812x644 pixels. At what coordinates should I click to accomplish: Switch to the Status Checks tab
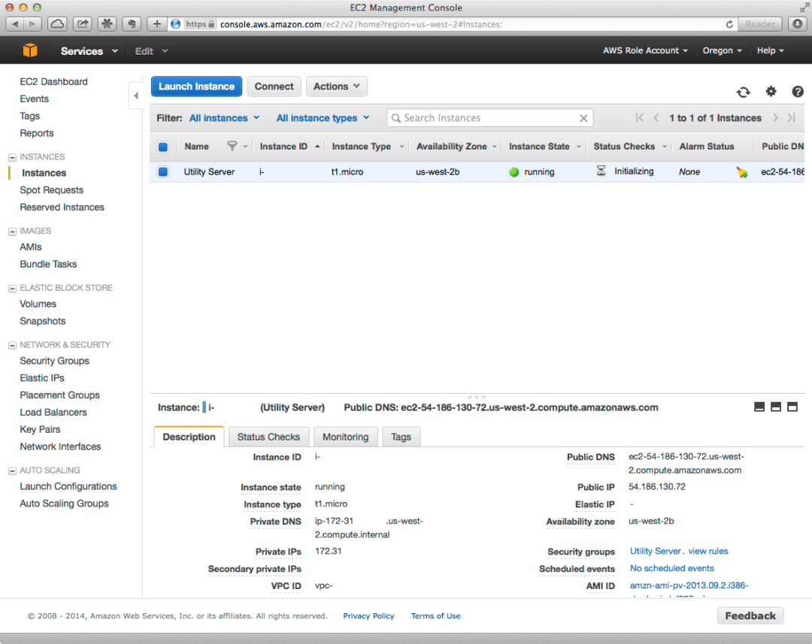point(268,437)
